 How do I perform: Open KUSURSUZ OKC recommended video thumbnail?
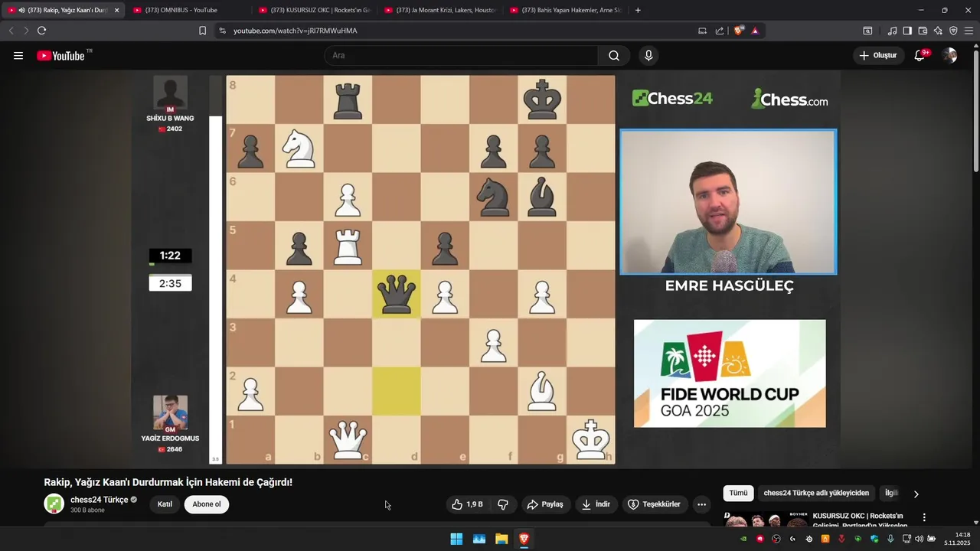[x=764, y=520]
